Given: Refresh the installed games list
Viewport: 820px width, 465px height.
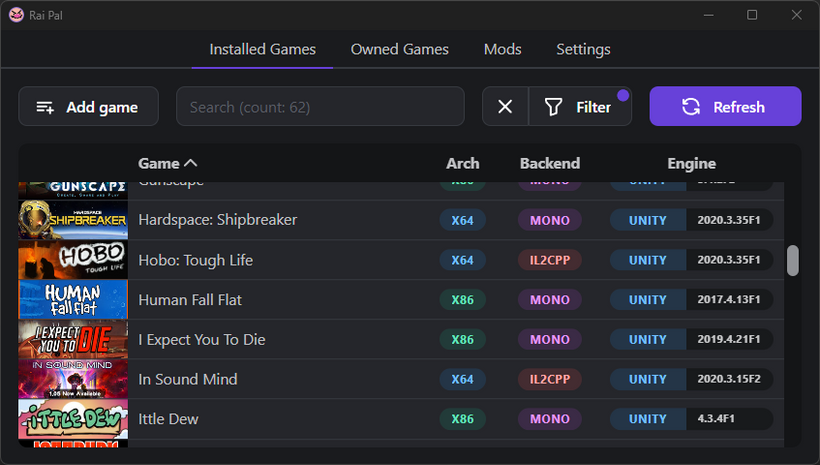Looking at the screenshot, I should [725, 107].
